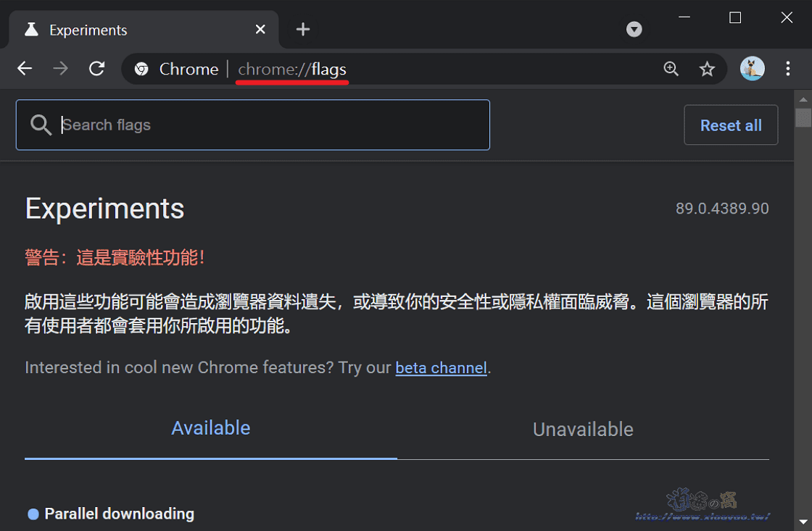The width and height of the screenshot is (812, 531).
Task: Bookmark this page with the star icon
Action: (x=707, y=68)
